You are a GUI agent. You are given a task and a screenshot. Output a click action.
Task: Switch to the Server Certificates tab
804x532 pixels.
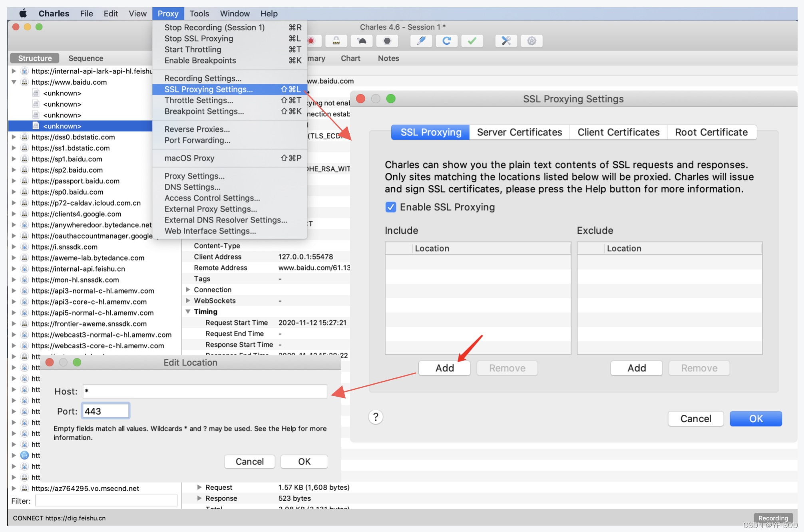coord(519,132)
